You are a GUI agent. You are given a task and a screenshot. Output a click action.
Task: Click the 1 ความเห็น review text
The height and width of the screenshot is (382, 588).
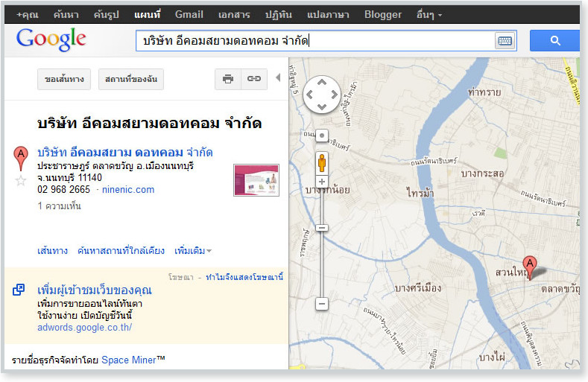pos(60,206)
